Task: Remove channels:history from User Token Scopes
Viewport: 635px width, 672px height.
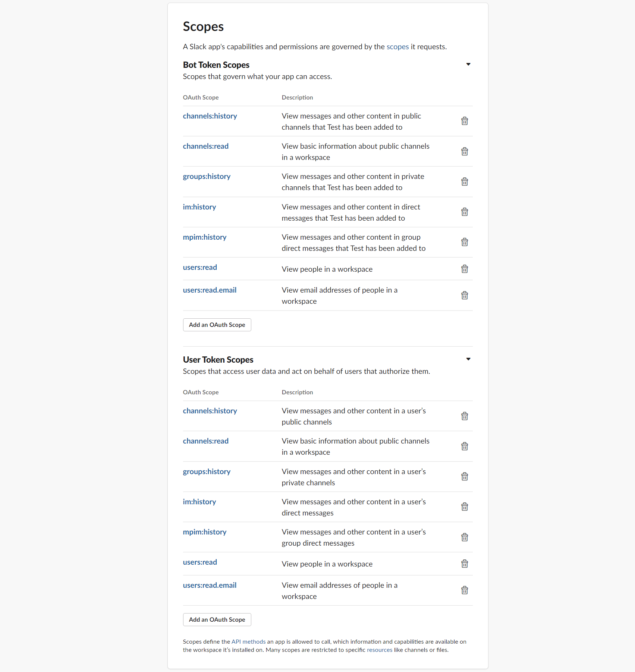Action: coord(465,416)
